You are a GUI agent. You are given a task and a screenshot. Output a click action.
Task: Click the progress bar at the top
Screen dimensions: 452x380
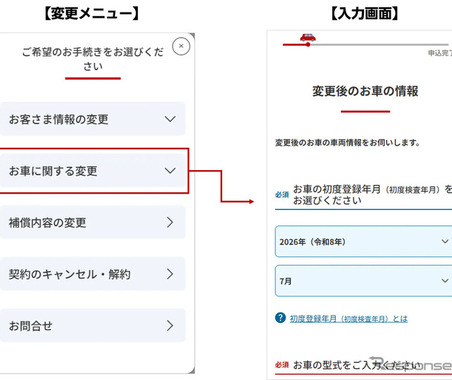click(365, 44)
